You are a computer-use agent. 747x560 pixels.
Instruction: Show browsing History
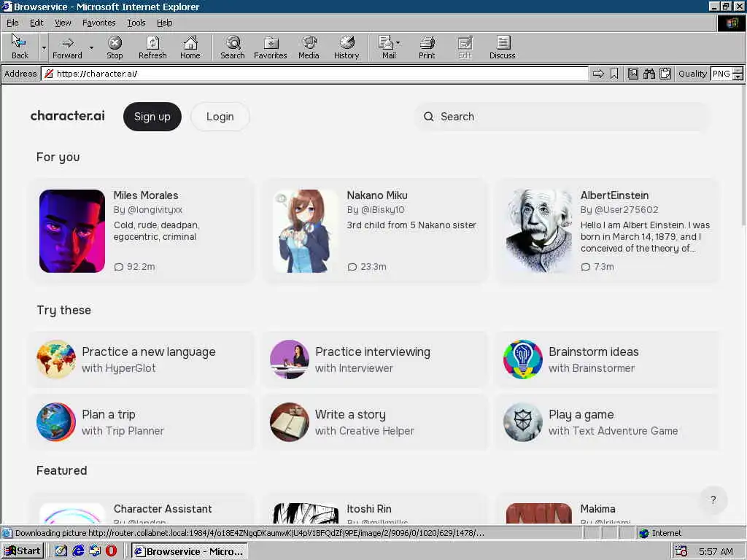pyautogui.click(x=347, y=47)
